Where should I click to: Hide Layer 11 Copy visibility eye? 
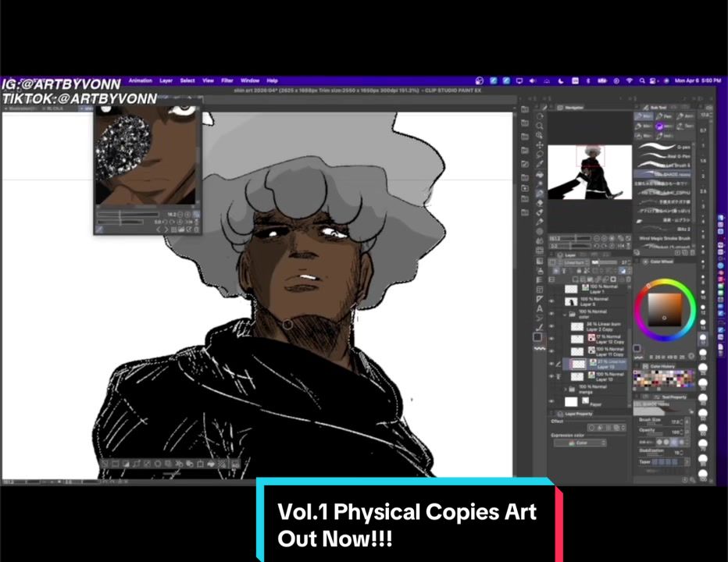click(x=552, y=351)
